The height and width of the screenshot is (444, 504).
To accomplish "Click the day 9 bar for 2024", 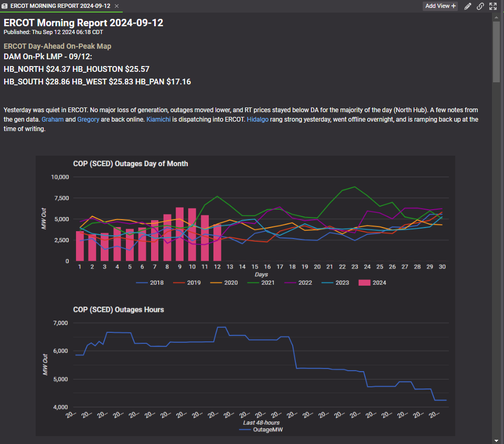I will click(179, 234).
